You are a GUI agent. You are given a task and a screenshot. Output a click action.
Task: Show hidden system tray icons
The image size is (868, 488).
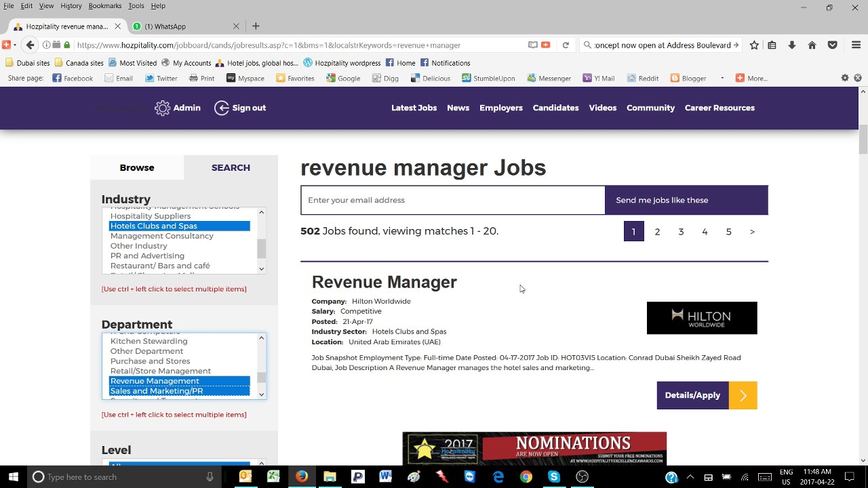click(690, 476)
